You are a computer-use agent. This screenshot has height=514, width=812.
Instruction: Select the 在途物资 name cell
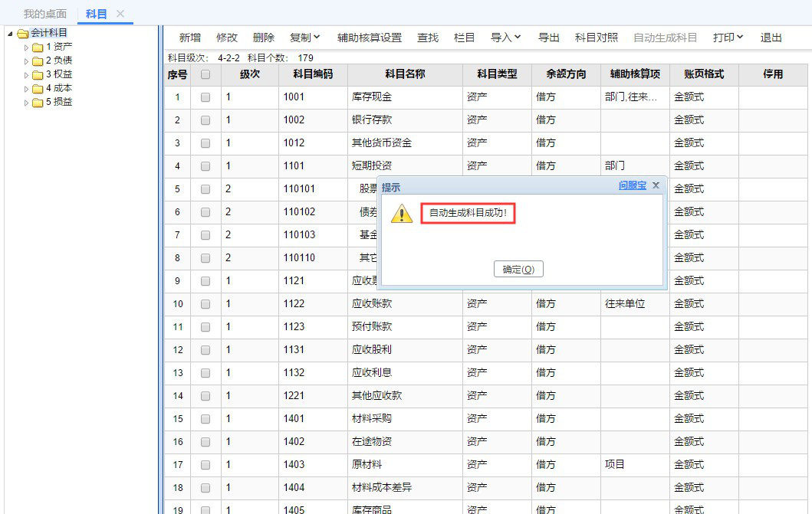pyautogui.click(x=405, y=441)
